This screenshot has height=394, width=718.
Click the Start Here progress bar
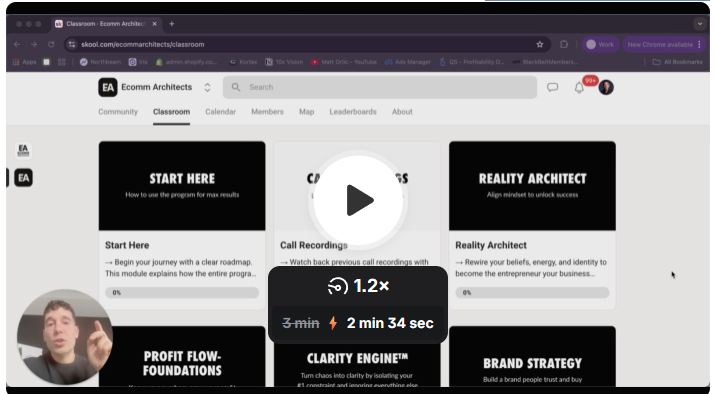click(x=182, y=293)
